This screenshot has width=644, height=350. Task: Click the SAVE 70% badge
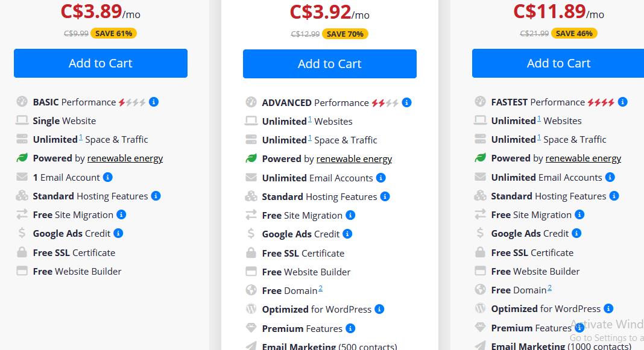click(x=345, y=34)
